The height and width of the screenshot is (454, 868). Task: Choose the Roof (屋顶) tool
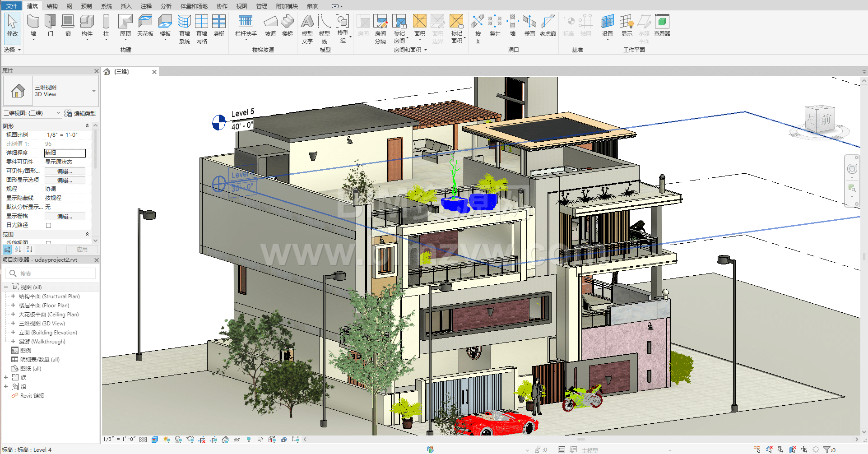pos(125,25)
